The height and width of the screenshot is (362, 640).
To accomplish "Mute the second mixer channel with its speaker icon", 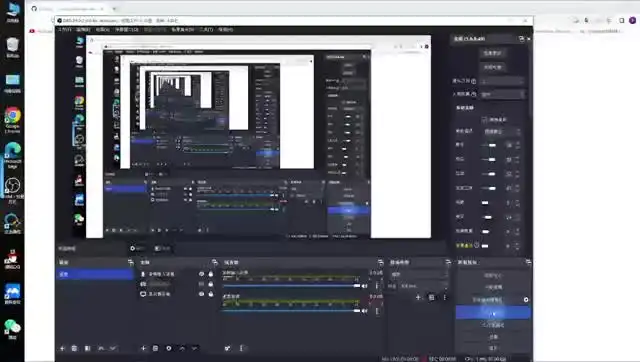I will pyautogui.click(x=364, y=311).
